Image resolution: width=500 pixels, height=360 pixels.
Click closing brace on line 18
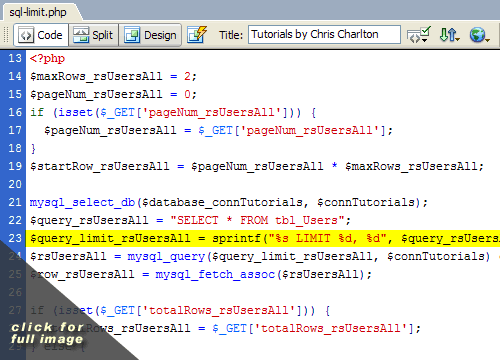tap(33, 149)
